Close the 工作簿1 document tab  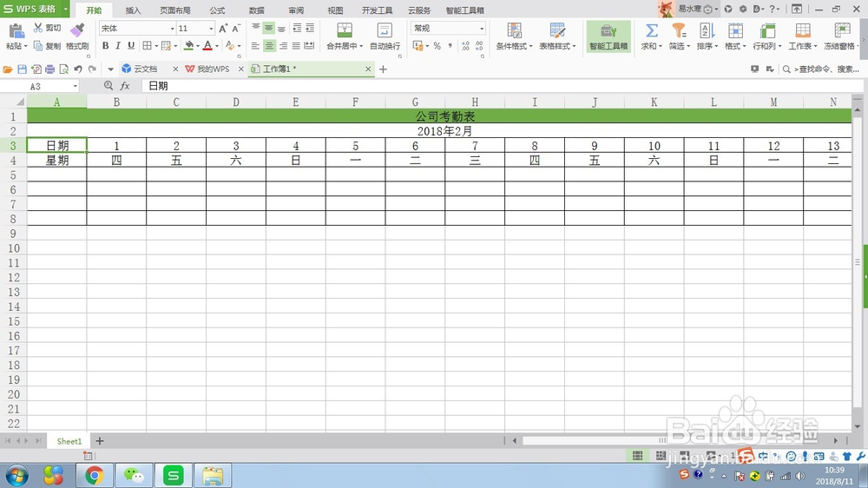click(368, 69)
